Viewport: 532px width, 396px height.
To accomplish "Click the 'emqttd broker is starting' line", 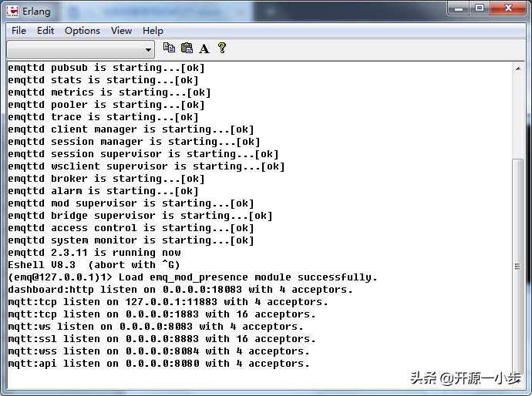I will click(106, 179).
